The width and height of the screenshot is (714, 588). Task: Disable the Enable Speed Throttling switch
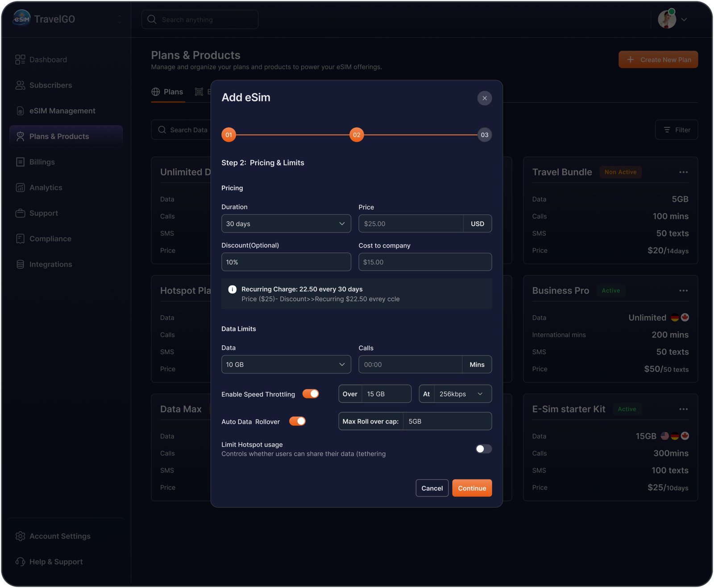pos(311,394)
